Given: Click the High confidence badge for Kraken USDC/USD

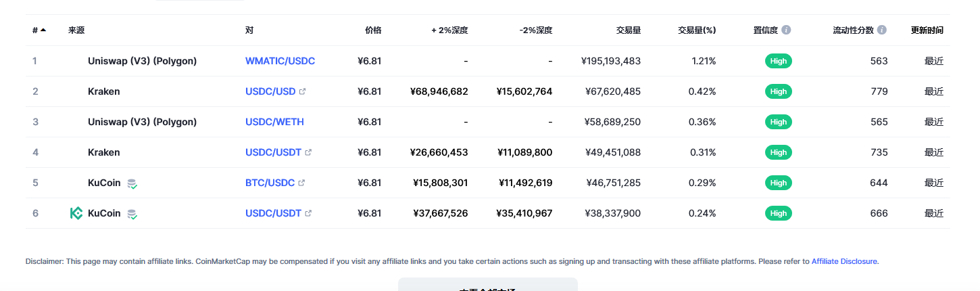Looking at the screenshot, I should coord(778,91).
